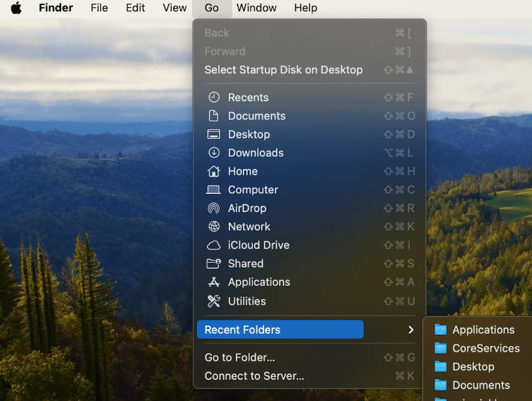
Task: Select Utilities in the Go menu
Action: 310,301
